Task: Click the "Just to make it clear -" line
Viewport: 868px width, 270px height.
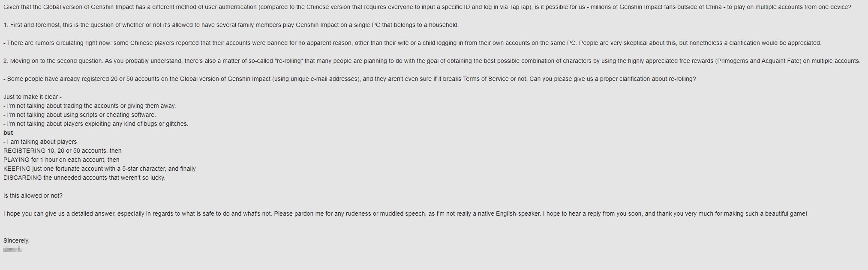Action: click(x=33, y=97)
